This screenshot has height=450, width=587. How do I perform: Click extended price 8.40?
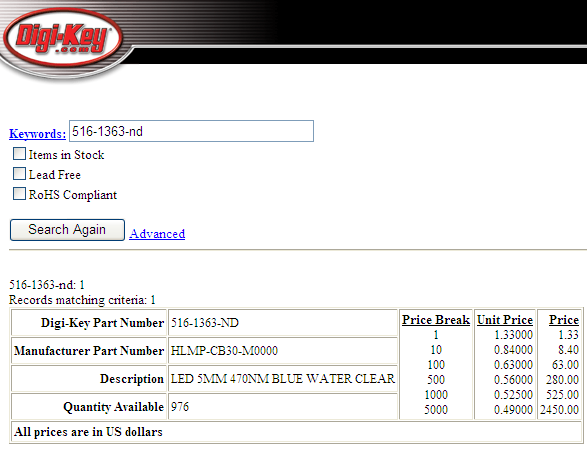568,350
